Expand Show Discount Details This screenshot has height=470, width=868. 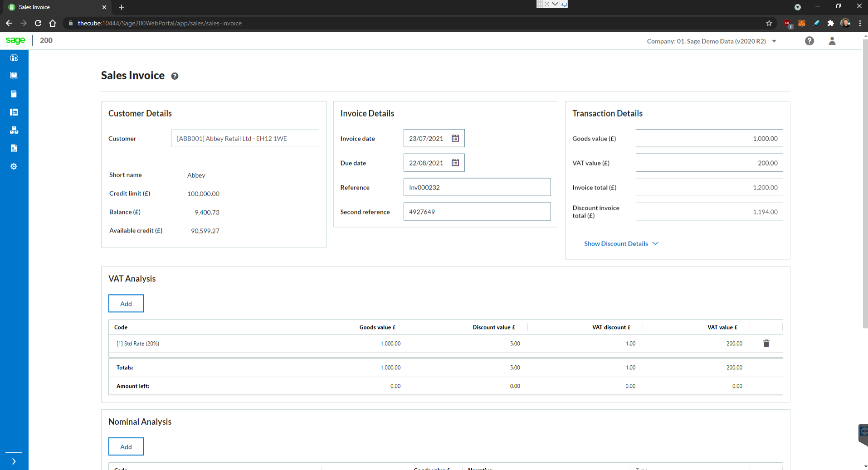pos(621,243)
